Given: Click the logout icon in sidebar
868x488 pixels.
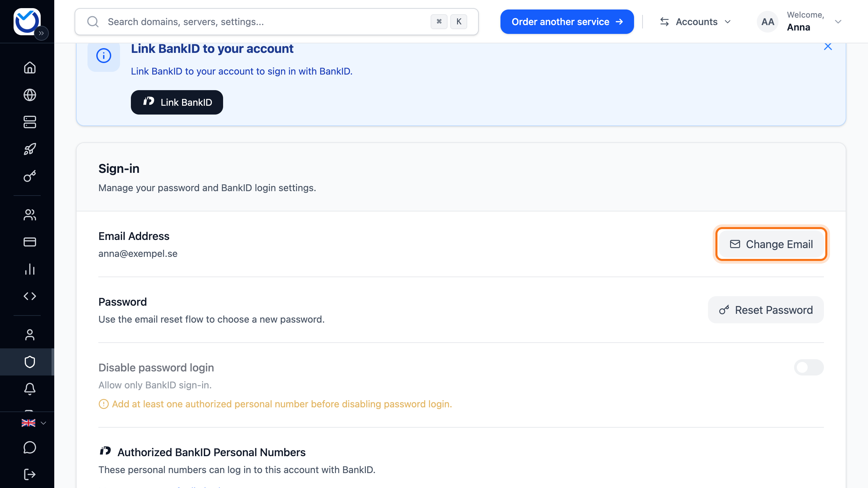Looking at the screenshot, I should click(x=30, y=474).
